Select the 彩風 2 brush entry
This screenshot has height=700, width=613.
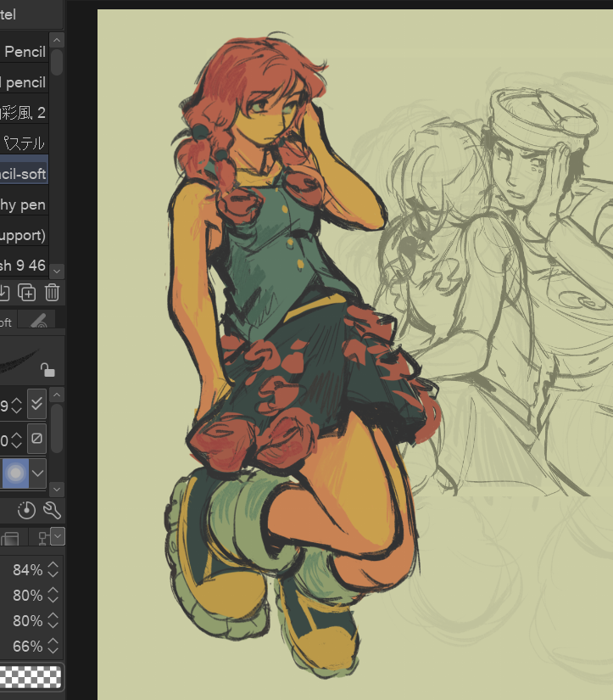(24, 113)
